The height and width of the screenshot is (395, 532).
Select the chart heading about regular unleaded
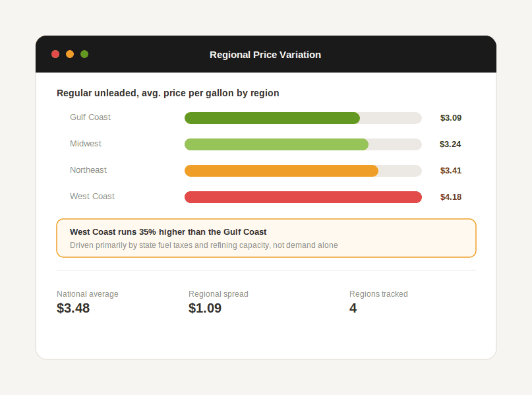[x=168, y=93]
